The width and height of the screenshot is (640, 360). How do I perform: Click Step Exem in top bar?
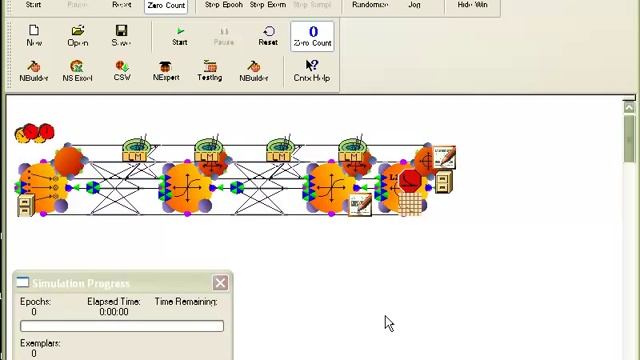268,5
